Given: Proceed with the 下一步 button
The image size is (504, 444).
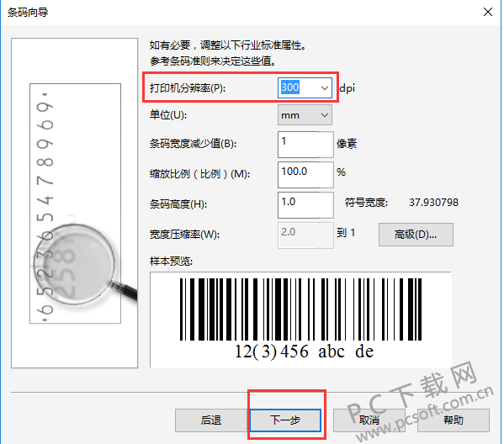Looking at the screenshot, I should (x=285, y=420).
